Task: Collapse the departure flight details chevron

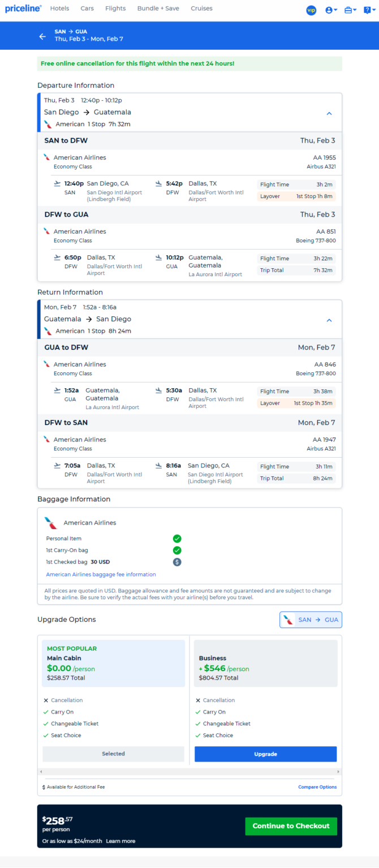Action: pos(329,113)
